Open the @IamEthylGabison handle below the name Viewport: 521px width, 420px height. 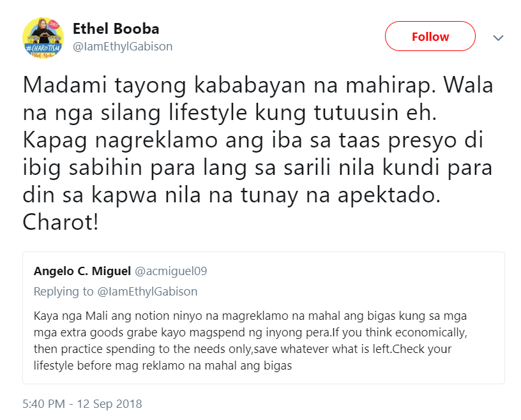point(123,47)
